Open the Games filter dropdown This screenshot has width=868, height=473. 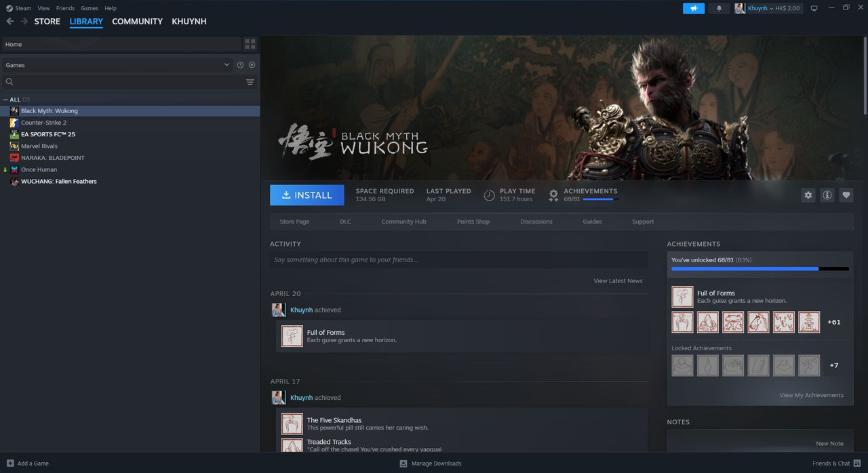click(x=117, y=65)
